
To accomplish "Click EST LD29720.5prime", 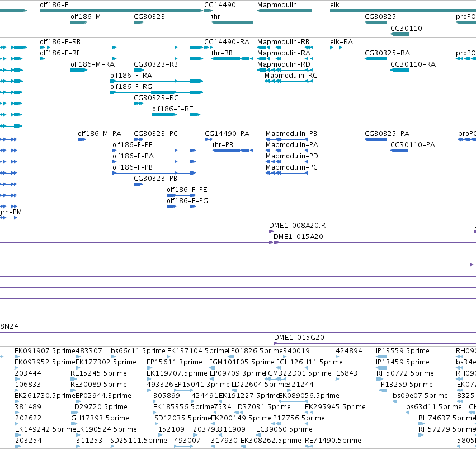I will 74,413.
